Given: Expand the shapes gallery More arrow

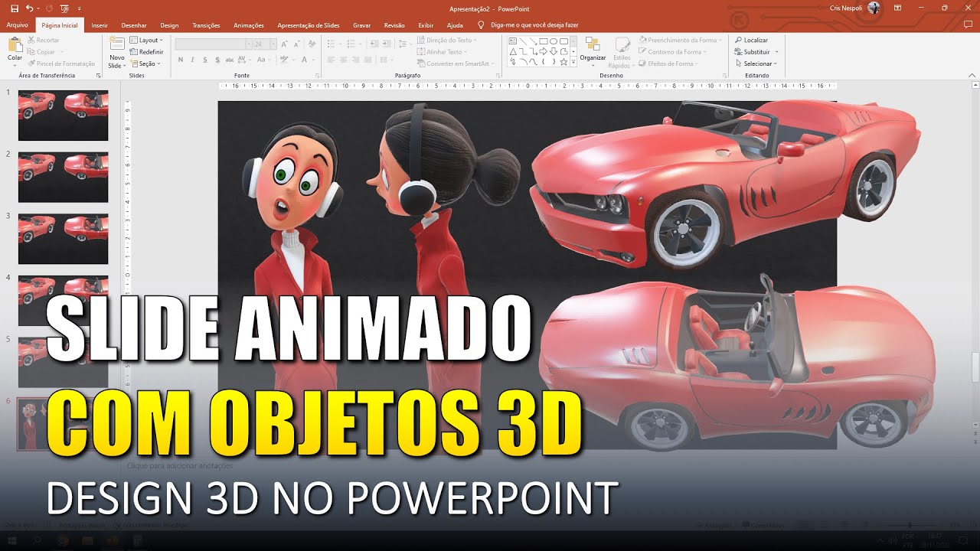Looking at the screenshot, I should [x=573, y=63].
